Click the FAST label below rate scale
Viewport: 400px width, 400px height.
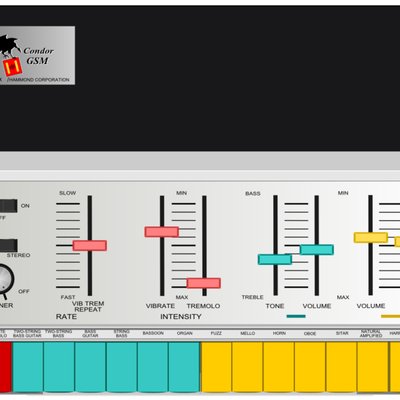[x=68, y=297]
